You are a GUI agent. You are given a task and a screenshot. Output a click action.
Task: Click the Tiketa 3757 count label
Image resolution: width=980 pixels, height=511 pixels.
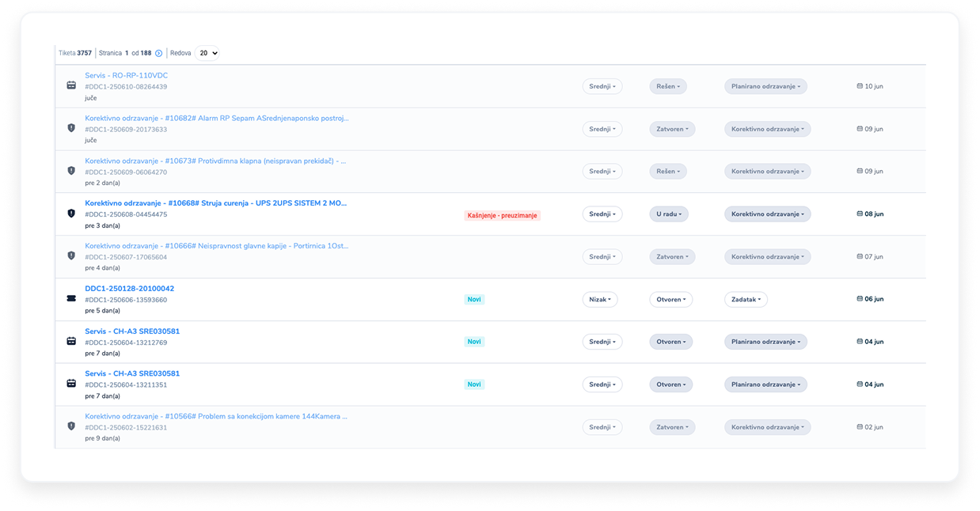click(75, 53)
